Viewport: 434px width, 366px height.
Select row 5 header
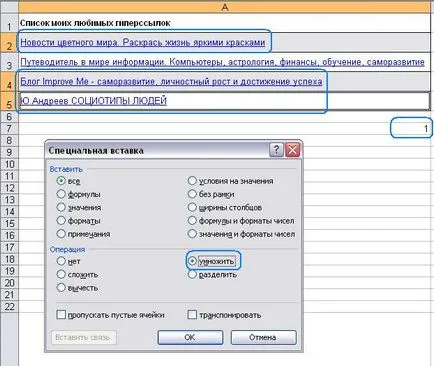(9, 101)
